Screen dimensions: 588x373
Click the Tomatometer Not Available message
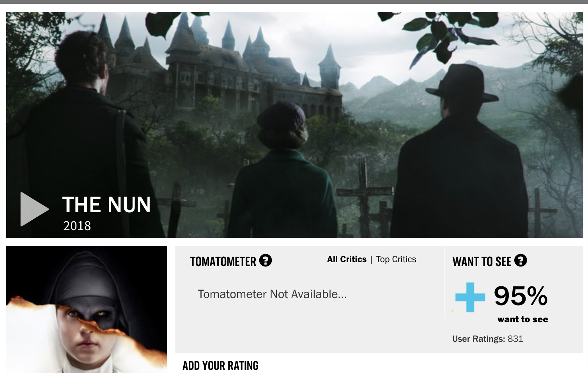[x=272, y=294]
